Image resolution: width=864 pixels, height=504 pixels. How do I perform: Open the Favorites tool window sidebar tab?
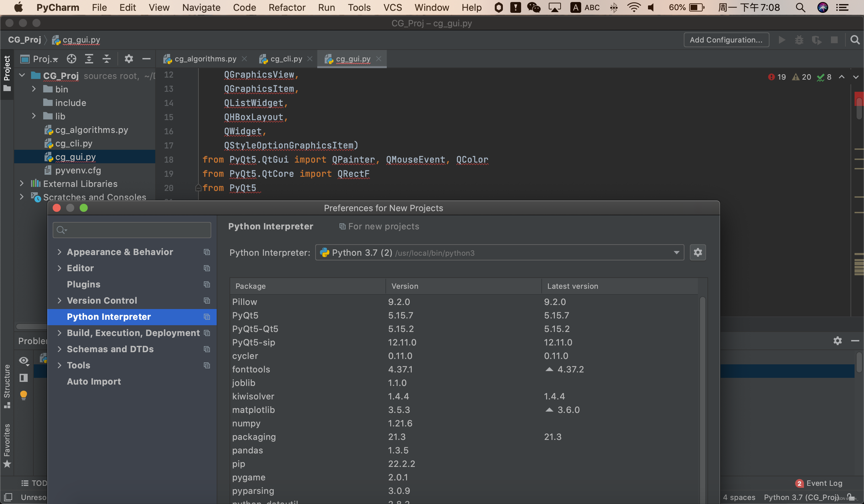[x=7, y=445]
